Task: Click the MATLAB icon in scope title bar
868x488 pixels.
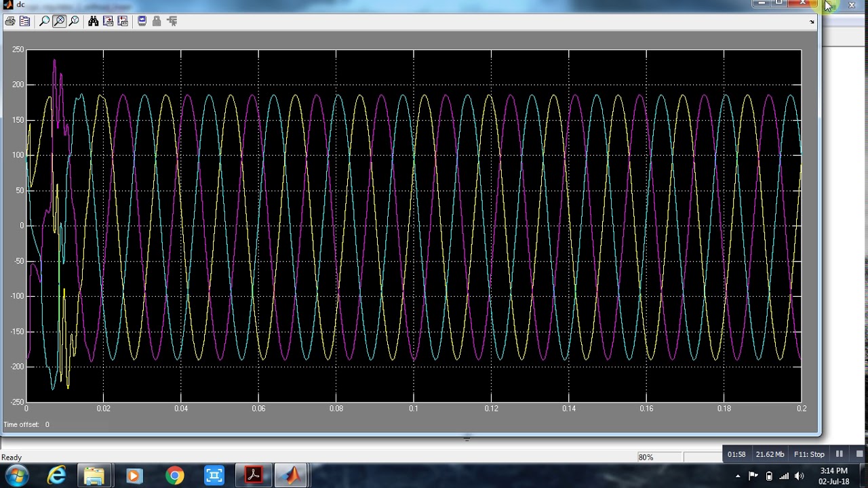Action: pos(8,5)
